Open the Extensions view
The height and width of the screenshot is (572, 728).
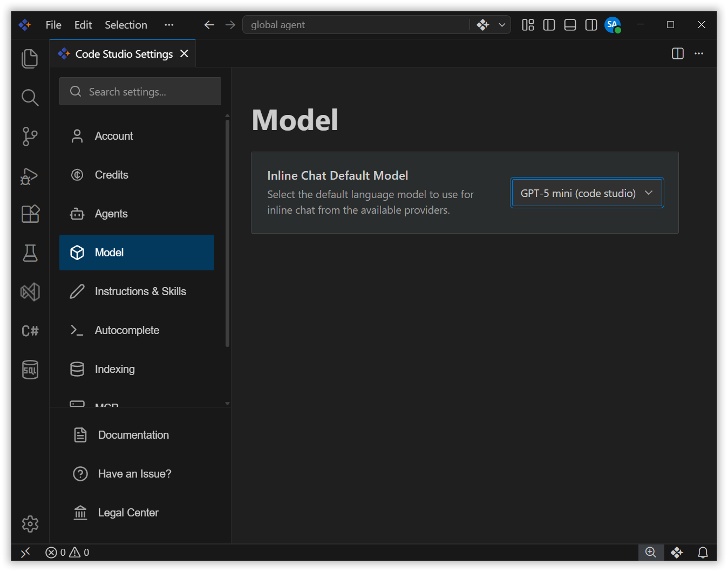click(x=30, y=214)
